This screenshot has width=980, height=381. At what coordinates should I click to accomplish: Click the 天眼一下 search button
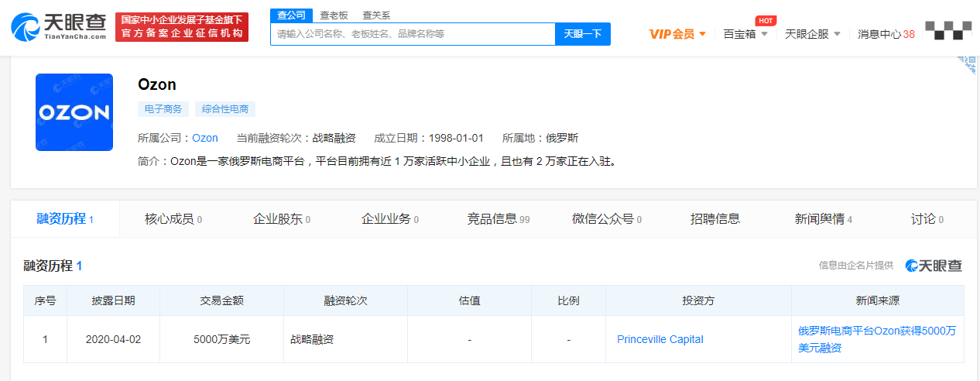[583, 34]
